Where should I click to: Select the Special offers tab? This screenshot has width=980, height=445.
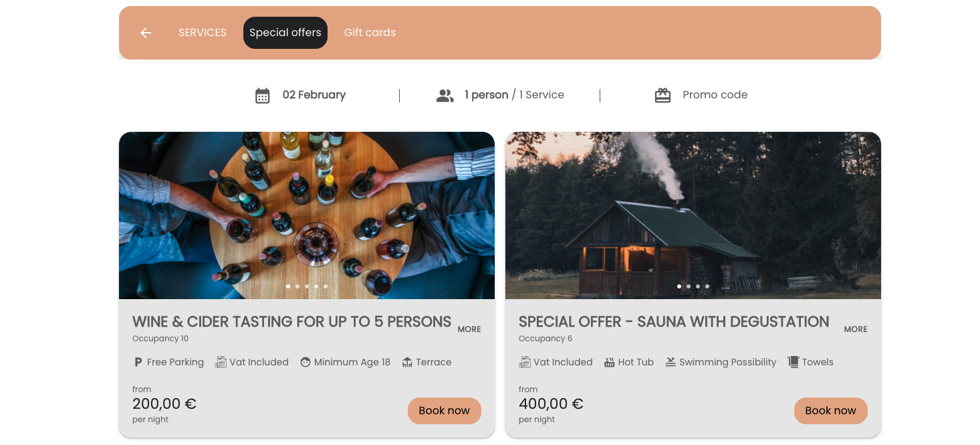(x=285, y=33)
